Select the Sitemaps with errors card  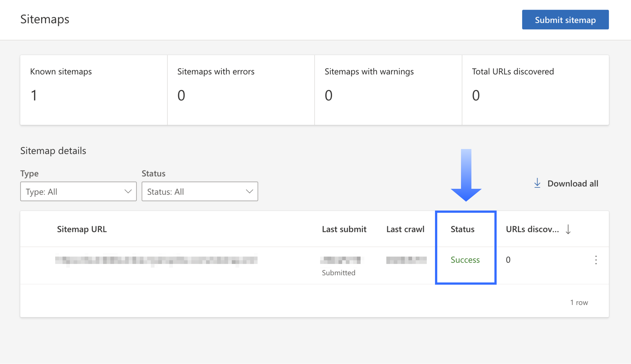point(241,90)
